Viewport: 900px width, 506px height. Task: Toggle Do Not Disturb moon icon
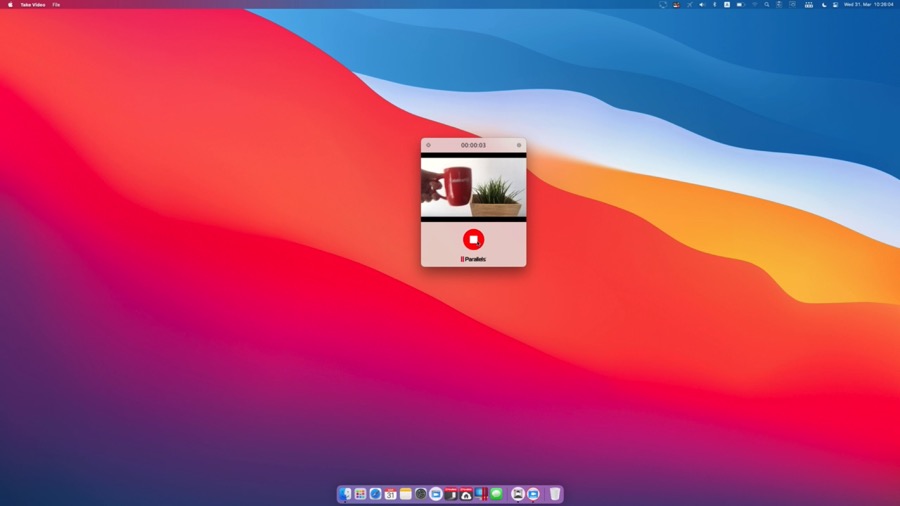824,5
